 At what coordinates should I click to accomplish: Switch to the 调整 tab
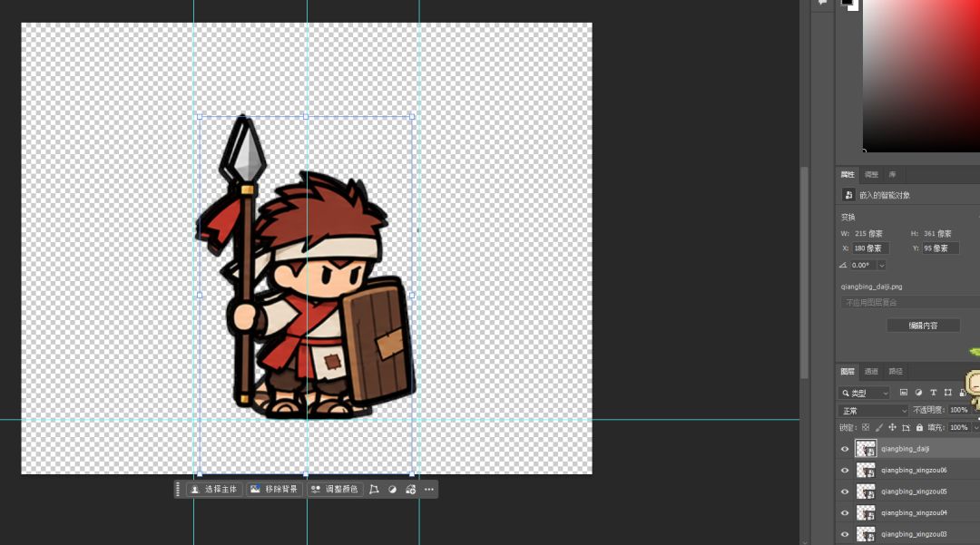[x=871, y=174]
